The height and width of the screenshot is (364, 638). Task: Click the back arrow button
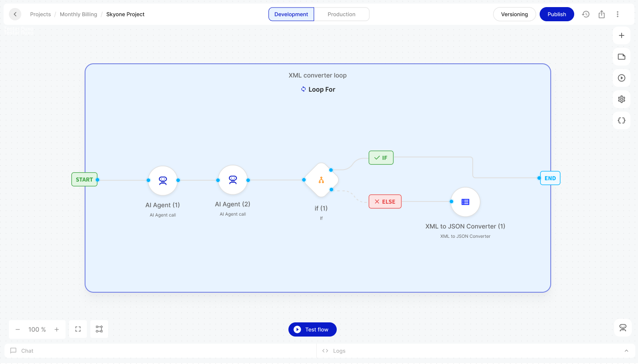15,14
